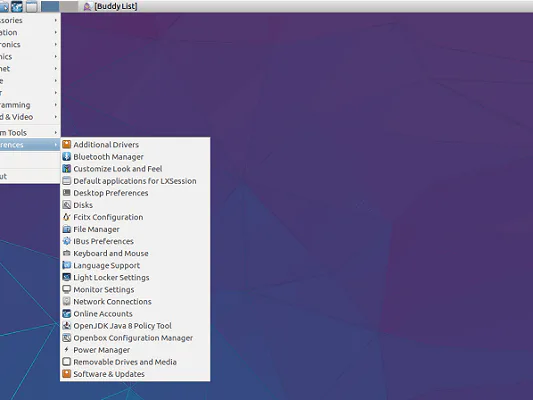Select Online Accounts

tap(135, 313)
